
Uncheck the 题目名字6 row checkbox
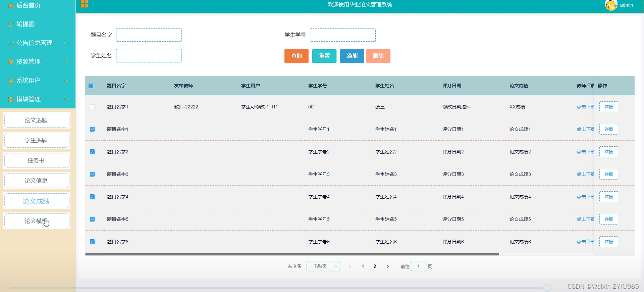point(92,242)
